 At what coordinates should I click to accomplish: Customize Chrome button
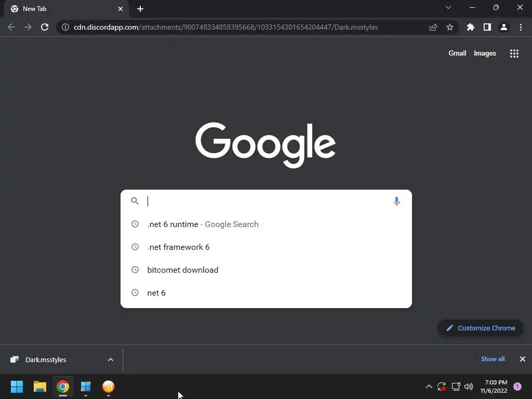[481, 328]
